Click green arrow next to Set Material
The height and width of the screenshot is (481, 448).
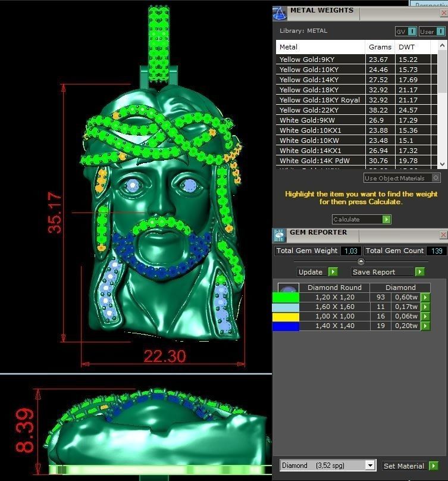coord(433,466)
